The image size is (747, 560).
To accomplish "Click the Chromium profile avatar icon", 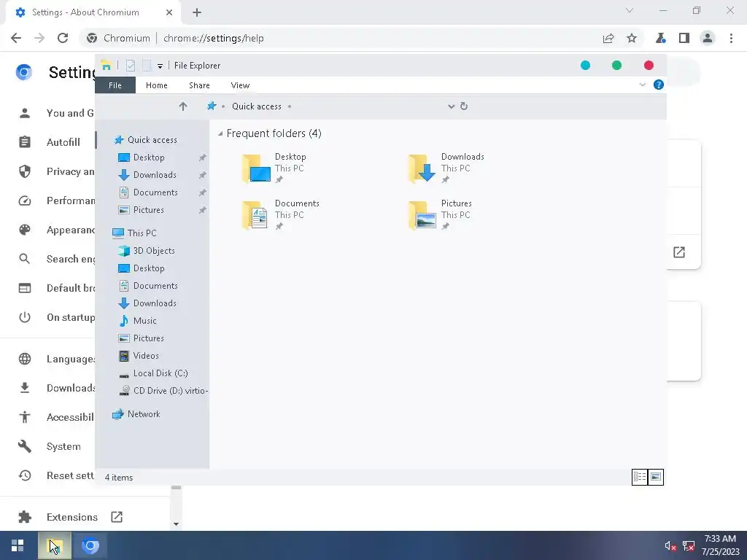I will click(x=708, y=38).
